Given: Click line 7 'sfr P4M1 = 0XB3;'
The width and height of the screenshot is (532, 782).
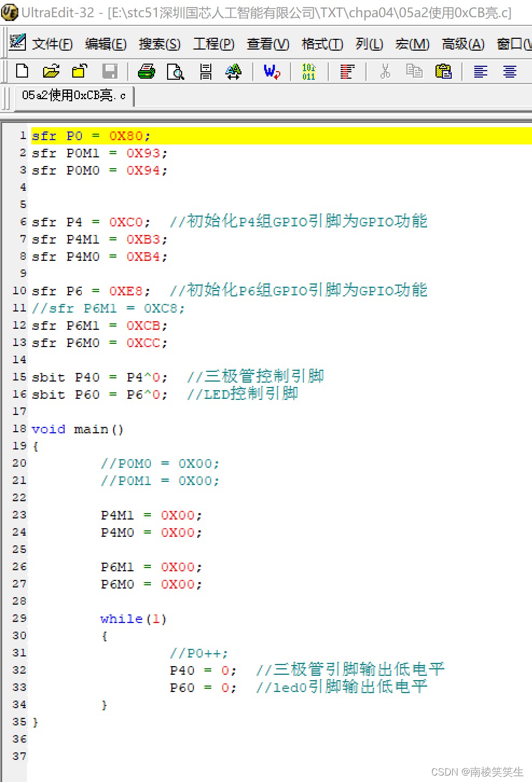Looking at the screenshot, I should pos(100,239).
